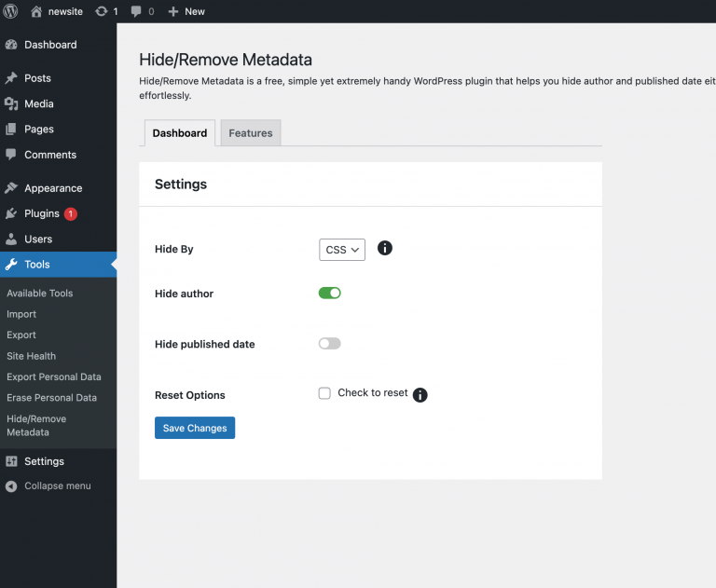Click the Pages icon in sidebar

tap(11, 130)
